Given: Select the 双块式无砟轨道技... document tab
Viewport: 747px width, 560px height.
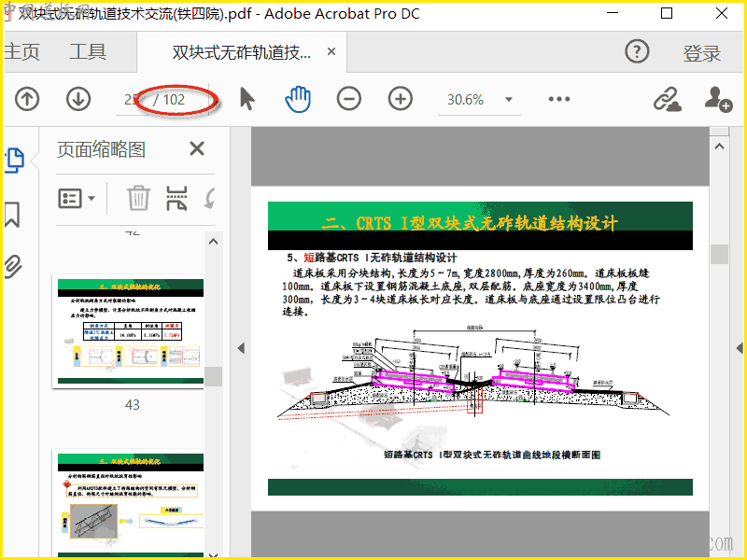Looking at the screenshot, I should click(x=242, y=52).
